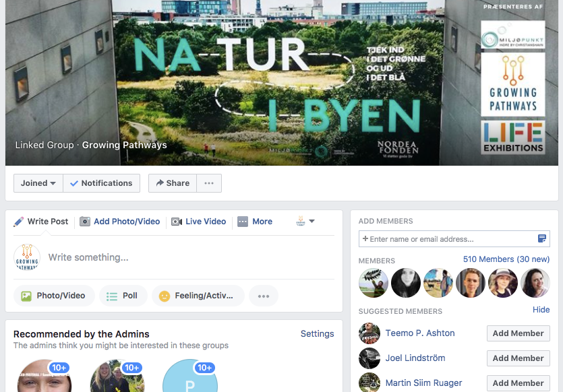Open first recommended group with face thumbnail

(x=45, y=376)
